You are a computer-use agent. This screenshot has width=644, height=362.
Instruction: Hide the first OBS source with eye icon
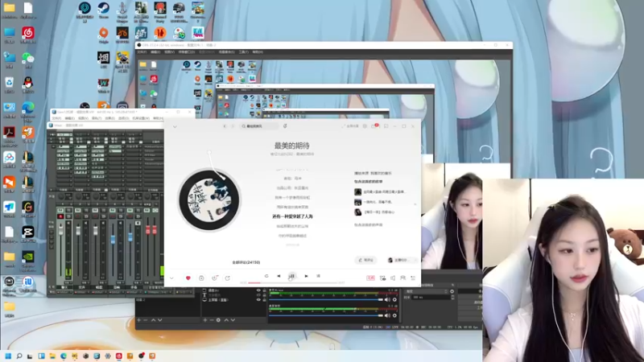tap(258, 290)
